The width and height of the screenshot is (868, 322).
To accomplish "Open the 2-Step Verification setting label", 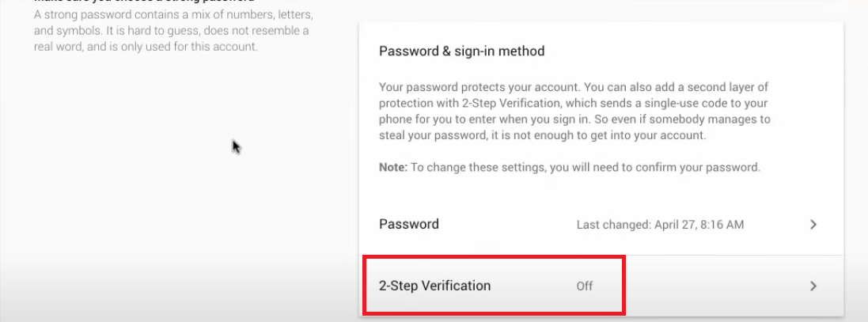I will [x=435, y=286].
